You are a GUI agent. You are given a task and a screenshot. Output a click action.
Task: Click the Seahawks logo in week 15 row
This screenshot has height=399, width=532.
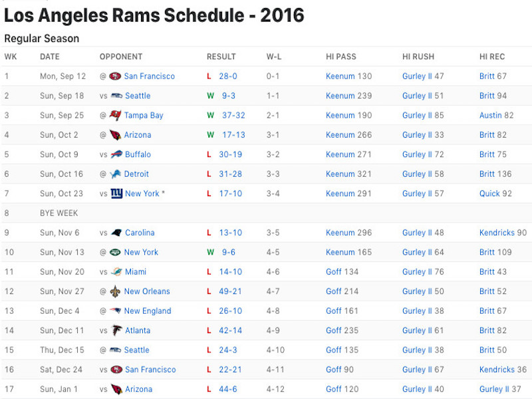(115, 350)
